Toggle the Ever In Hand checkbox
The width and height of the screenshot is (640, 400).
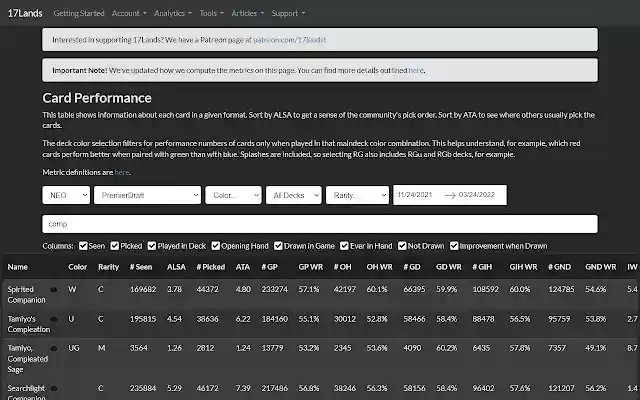(344, 246)
